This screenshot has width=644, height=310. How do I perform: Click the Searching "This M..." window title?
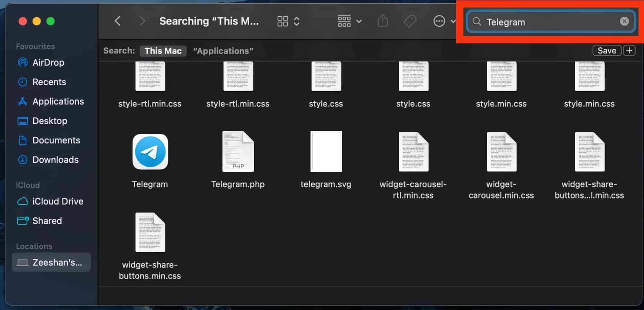pos(209,21)
